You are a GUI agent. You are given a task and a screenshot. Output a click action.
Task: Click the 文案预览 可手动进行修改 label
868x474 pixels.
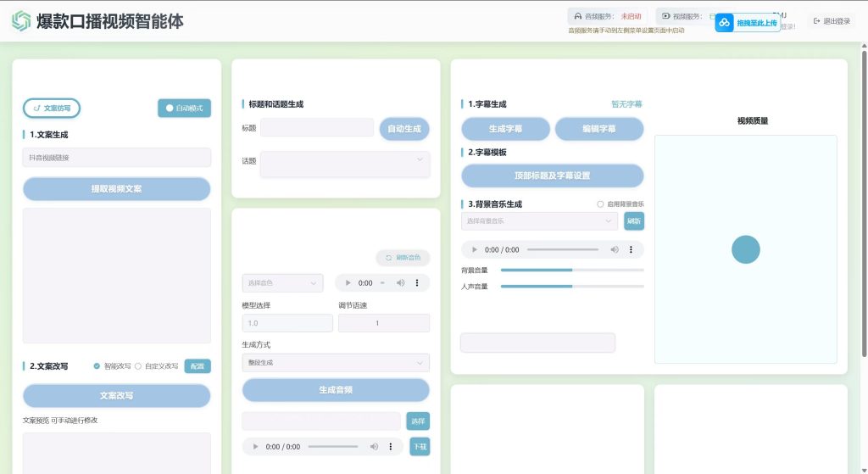pyautogui.click(x=60, y=421)
